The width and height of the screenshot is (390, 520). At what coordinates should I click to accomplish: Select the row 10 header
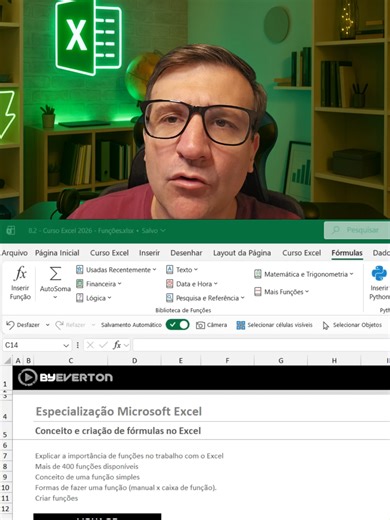[5, 488]
